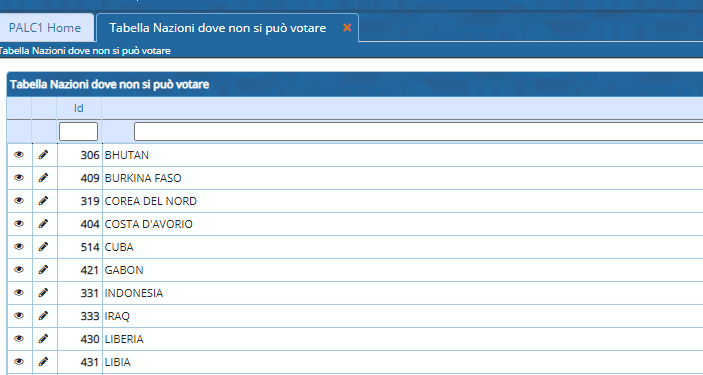View the CUBA record eye icon

pyautogui.click(x=18, y=247)
